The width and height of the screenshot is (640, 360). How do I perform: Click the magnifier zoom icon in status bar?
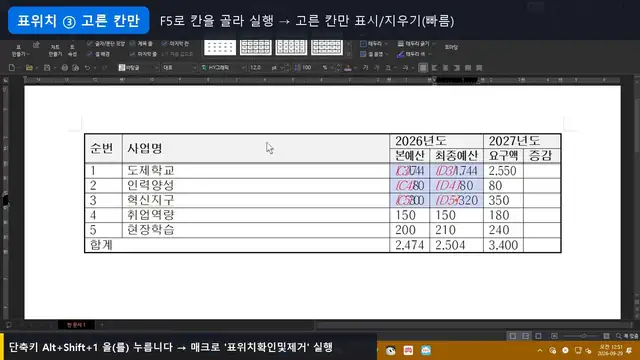[618, 336]
